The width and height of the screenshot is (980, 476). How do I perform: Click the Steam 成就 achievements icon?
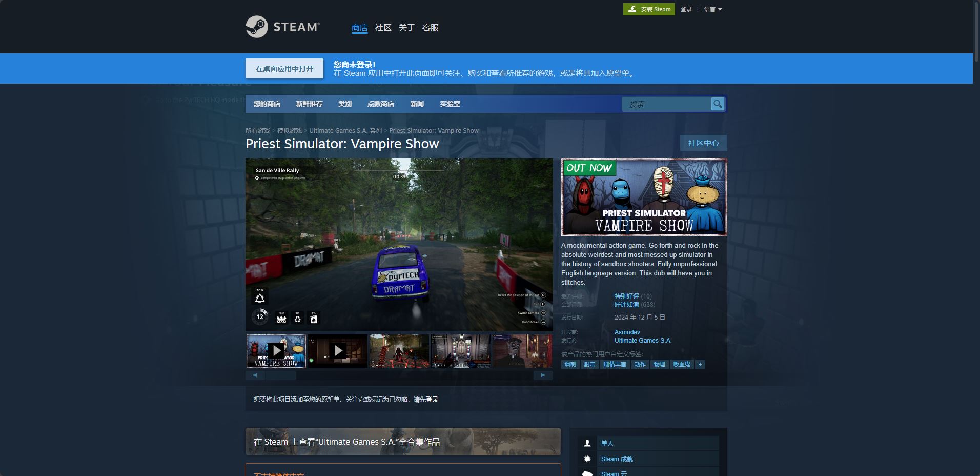pos(587,459)
